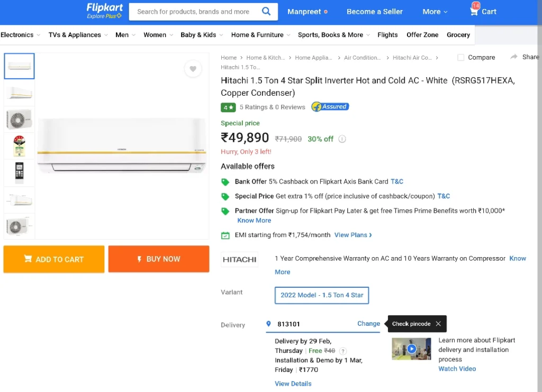Close the Check pincode tooltip
The height and width of the screenshot is (392, 542).
(x=438, y=324)
